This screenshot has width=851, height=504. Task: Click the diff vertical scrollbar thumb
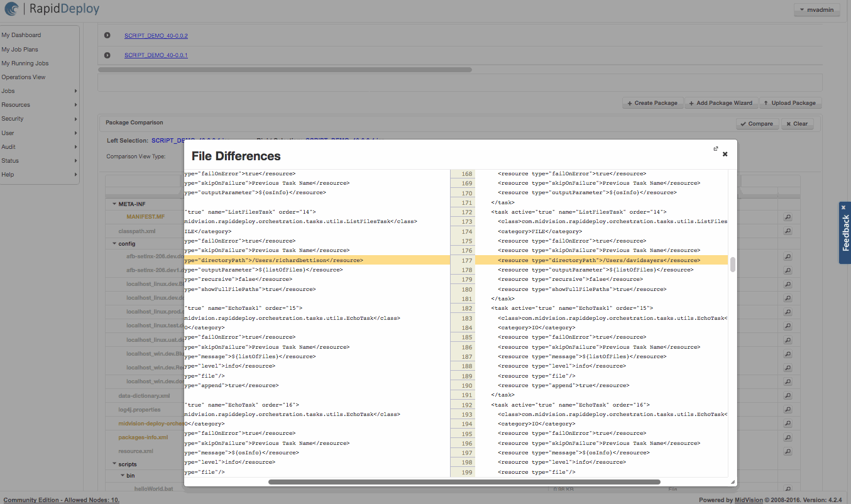tap(732, 265)
